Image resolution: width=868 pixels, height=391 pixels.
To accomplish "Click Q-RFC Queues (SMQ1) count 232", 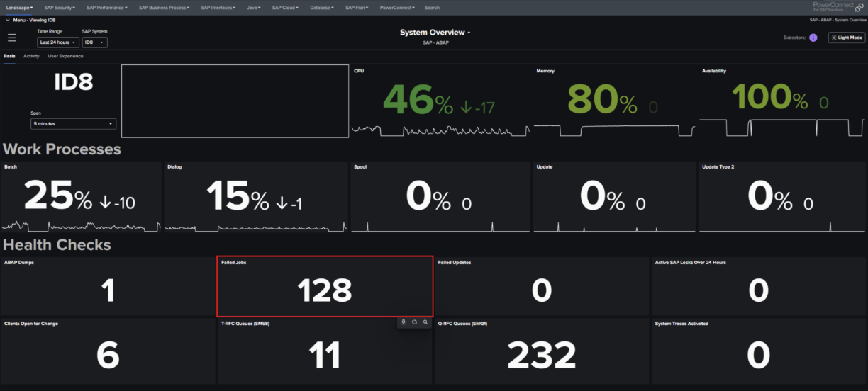I will click(x=542, y=356).
